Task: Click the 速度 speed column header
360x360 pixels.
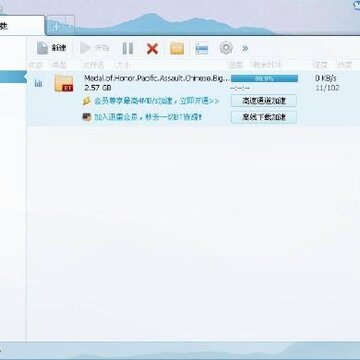Action: point(320,65)
